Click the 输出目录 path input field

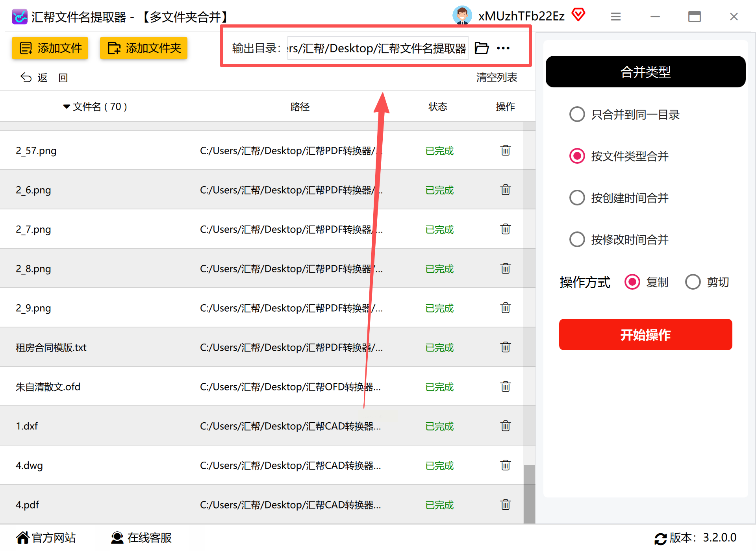[x=377, y=48]
